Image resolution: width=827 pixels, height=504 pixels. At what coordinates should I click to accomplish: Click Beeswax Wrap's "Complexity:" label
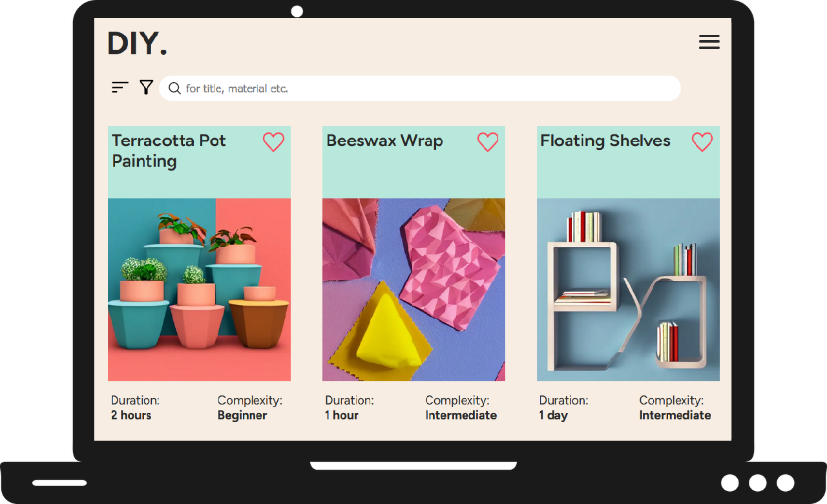[x=457, y=401]
